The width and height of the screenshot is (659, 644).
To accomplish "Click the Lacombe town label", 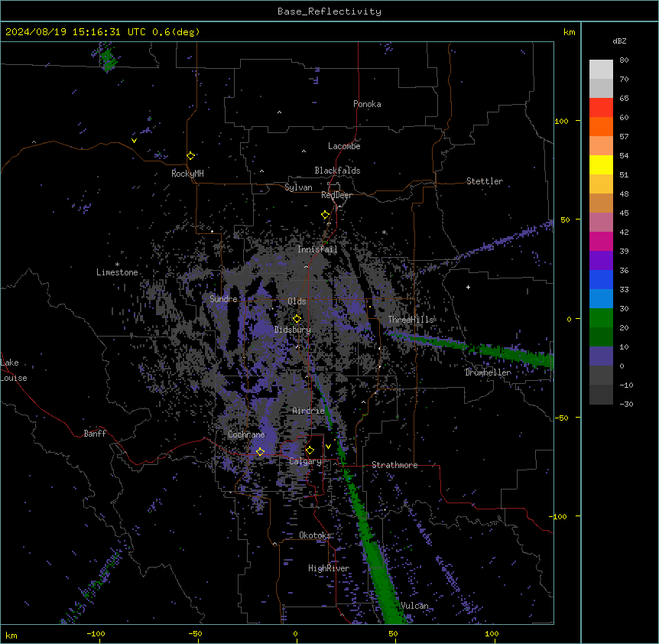I will 344,146.
